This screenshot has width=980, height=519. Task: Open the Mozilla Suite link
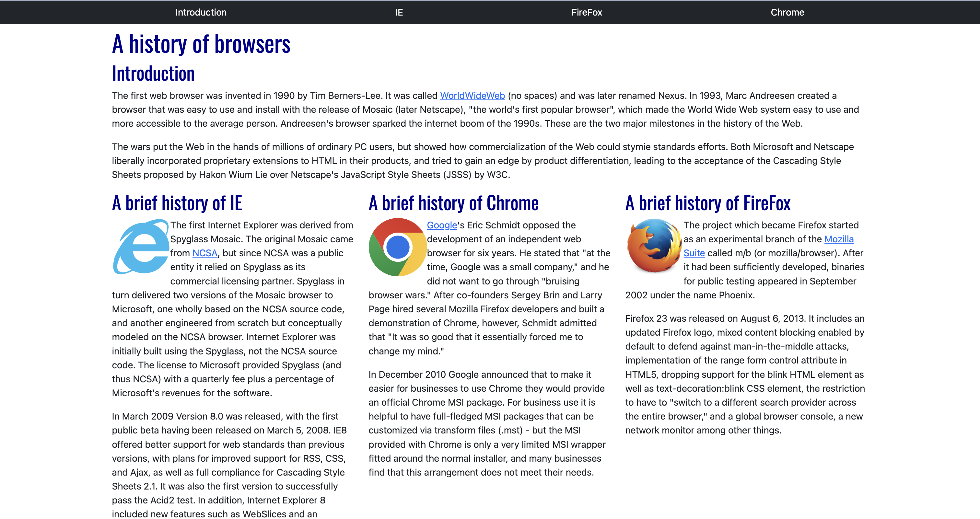tap(839, 239)
